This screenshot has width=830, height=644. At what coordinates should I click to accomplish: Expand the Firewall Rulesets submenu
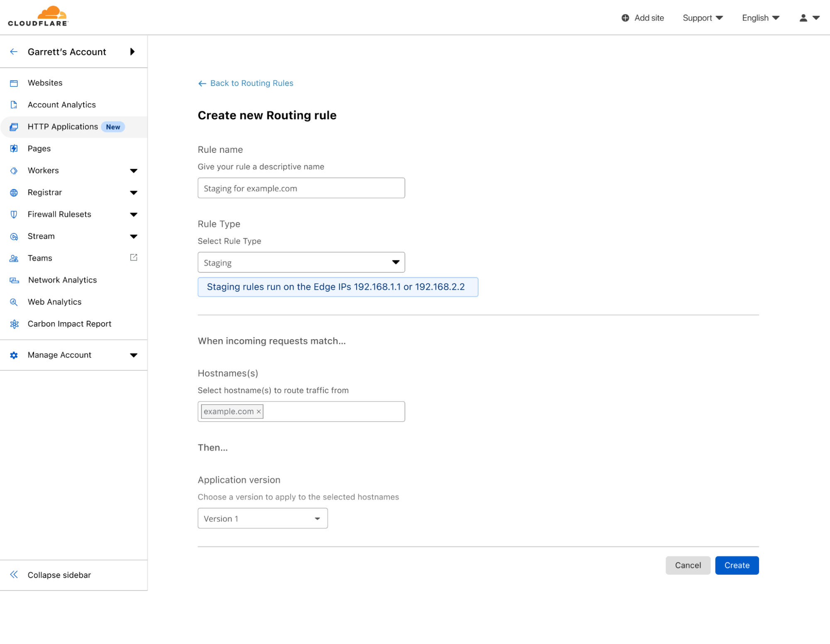[x=134, y=215]
